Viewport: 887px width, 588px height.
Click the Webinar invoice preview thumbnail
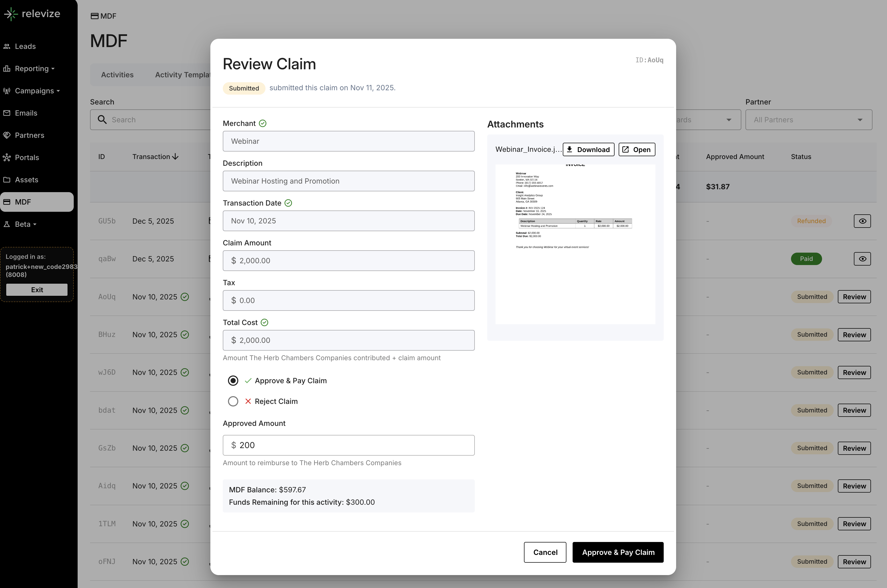point(575,244)
